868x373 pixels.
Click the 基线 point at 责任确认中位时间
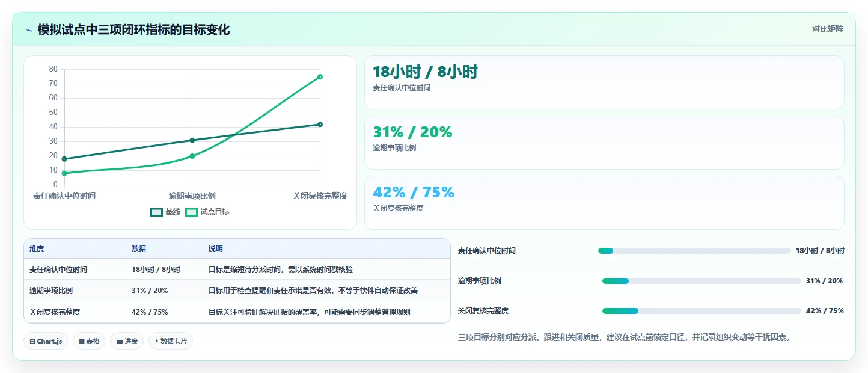tap(64, 159)
